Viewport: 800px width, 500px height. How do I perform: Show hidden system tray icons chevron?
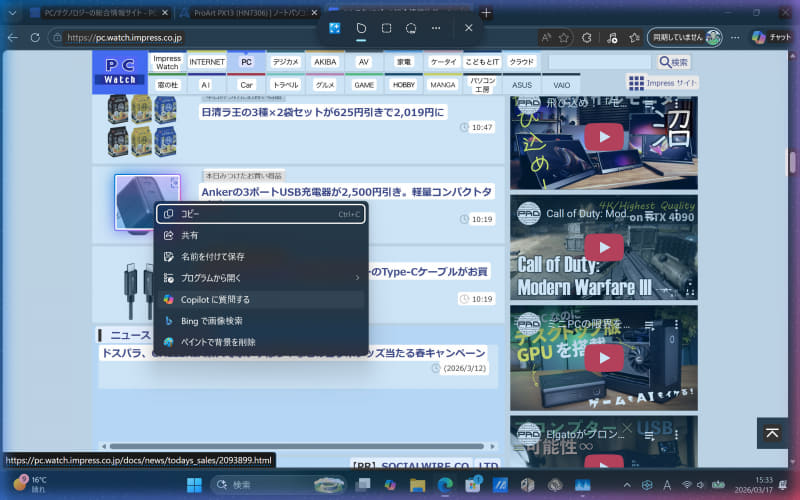tap(627, 485)
